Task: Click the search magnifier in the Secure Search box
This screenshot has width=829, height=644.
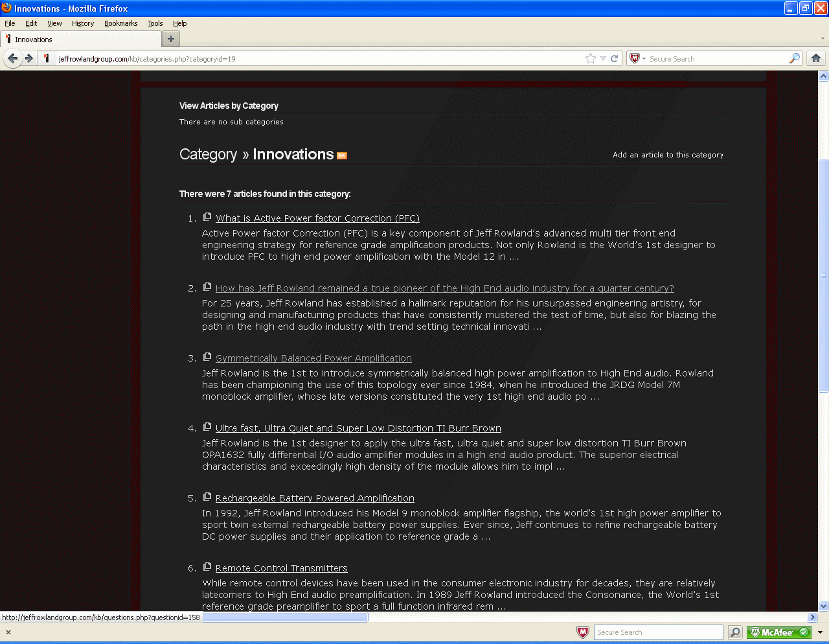Action: [x=795, y=58]
